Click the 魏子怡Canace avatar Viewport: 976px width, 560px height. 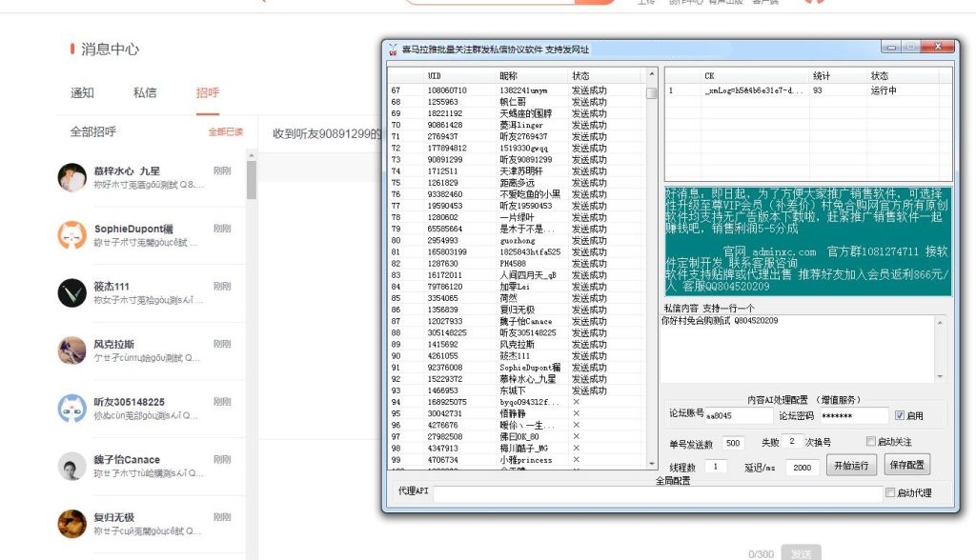click(72, 467)
